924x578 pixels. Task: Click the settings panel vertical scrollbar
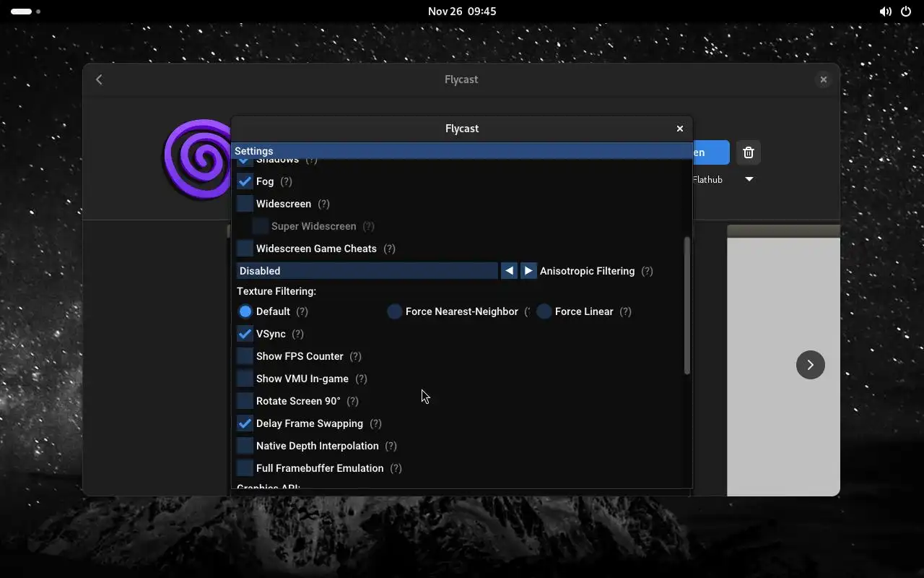687,306
